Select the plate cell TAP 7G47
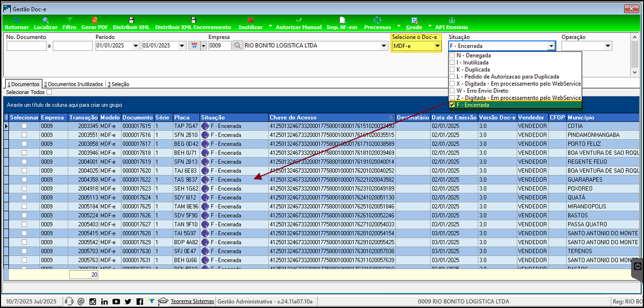This screenshot has height=308, width=644. (186, 126)
